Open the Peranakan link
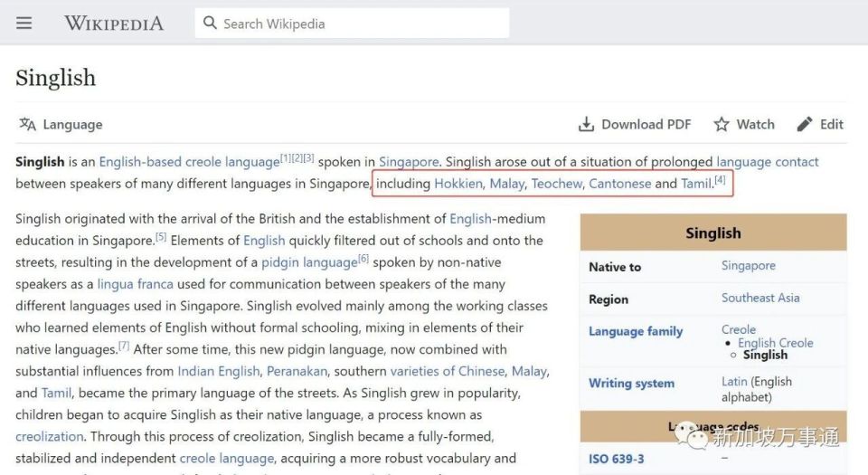 click(297, 371)
